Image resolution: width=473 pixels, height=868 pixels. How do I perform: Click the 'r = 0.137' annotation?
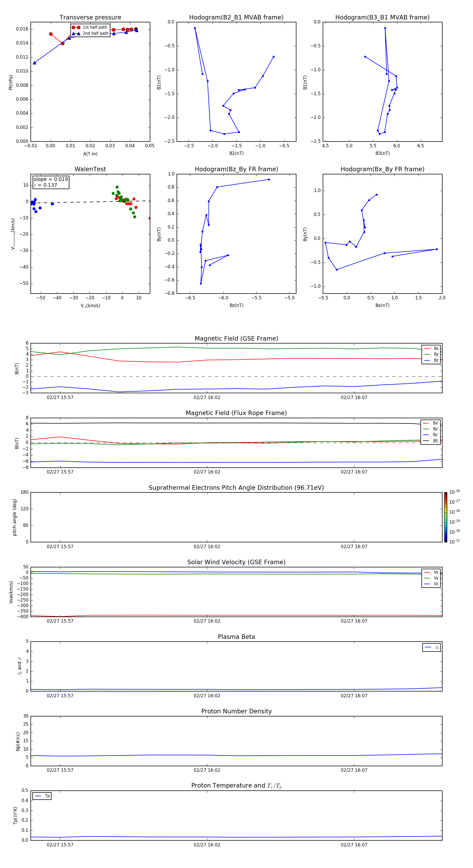(x=45, y=185)
